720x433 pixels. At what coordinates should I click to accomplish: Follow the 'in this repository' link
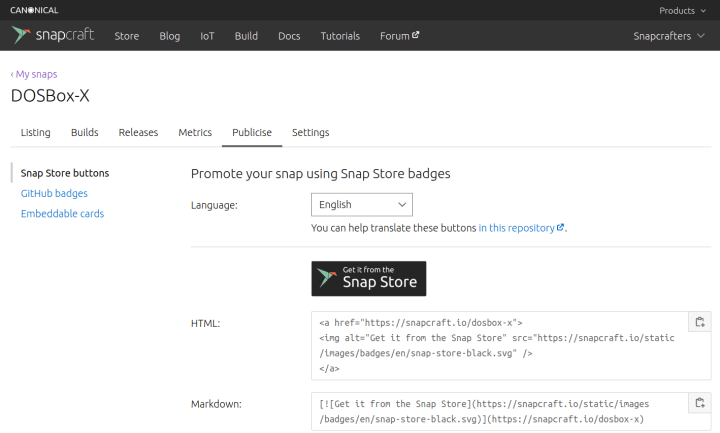click(x=521, y=228)
